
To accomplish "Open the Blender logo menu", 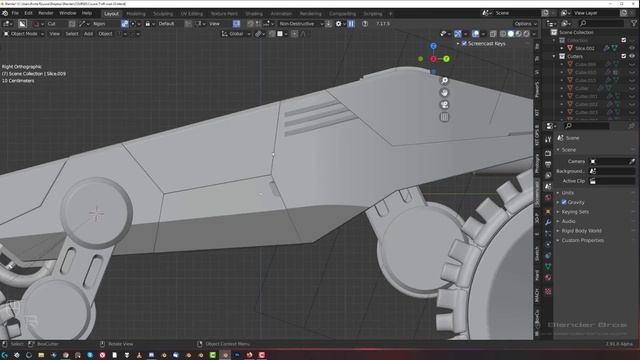I will pos(5,13).
